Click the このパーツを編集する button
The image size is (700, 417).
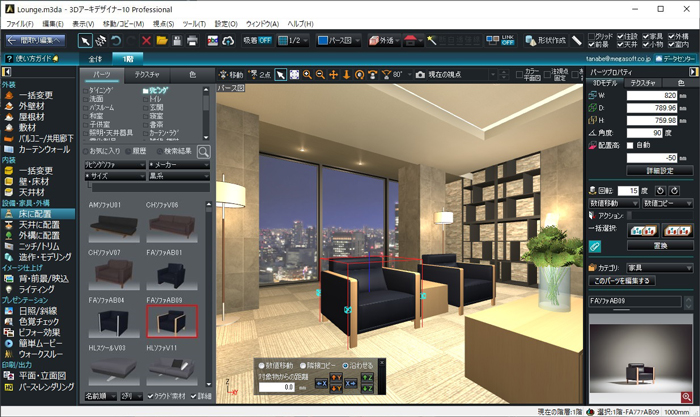pos(624,281)
